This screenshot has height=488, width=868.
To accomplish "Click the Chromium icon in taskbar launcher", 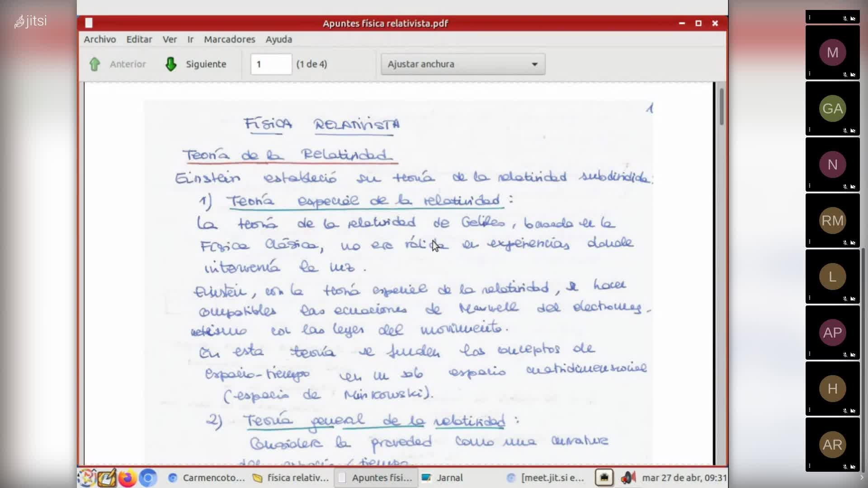I will 147,478.
